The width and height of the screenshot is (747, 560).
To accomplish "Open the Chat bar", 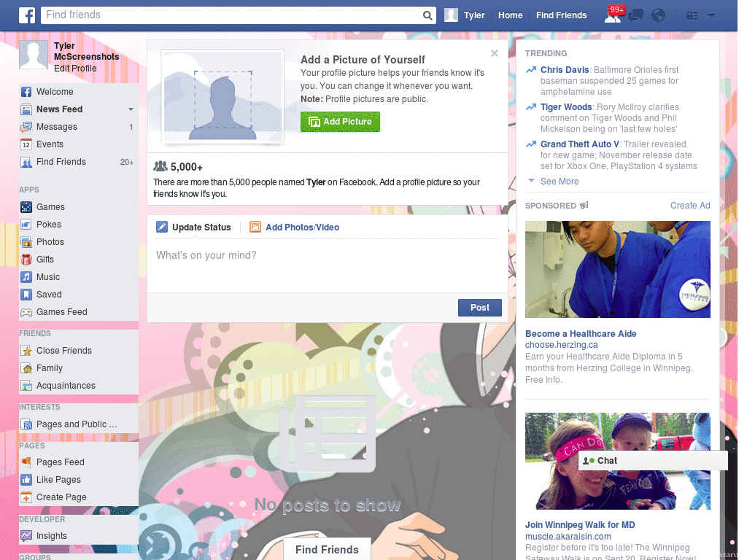I will tap(653, 461).
